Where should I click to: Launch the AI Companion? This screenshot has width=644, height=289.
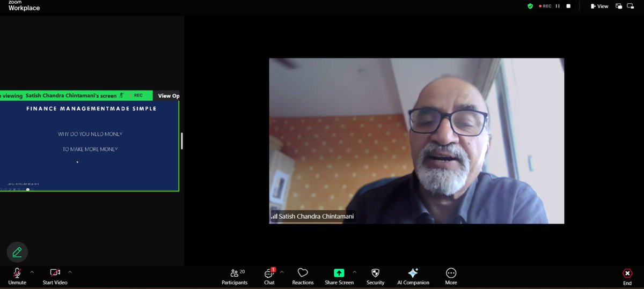(x=413, y=276)
